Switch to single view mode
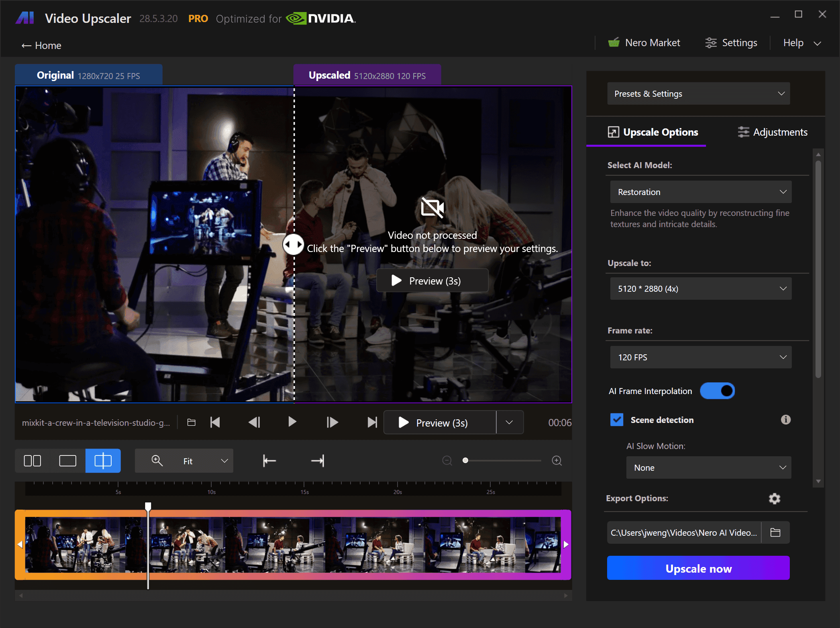 coord(67,461)
